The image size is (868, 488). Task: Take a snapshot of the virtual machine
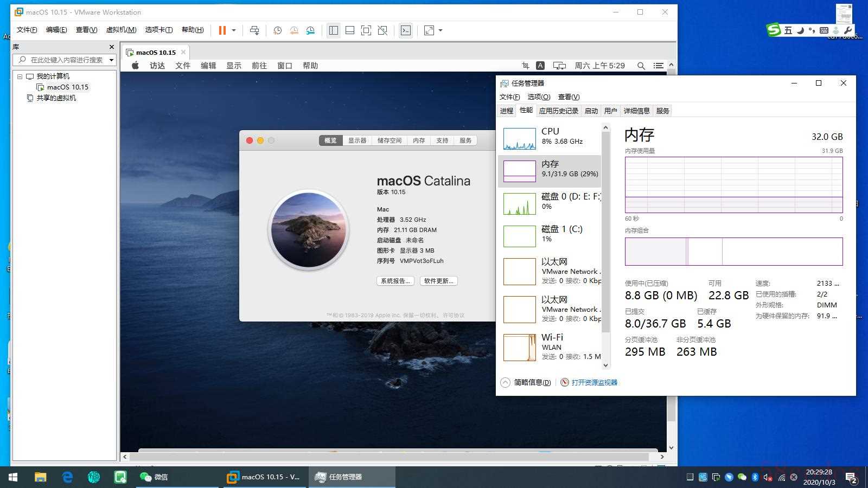277,30
